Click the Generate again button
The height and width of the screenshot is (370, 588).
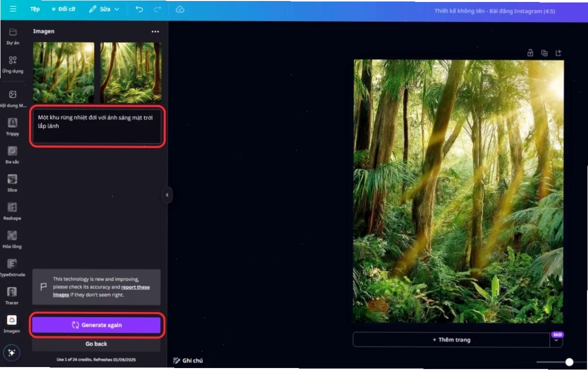97,325
